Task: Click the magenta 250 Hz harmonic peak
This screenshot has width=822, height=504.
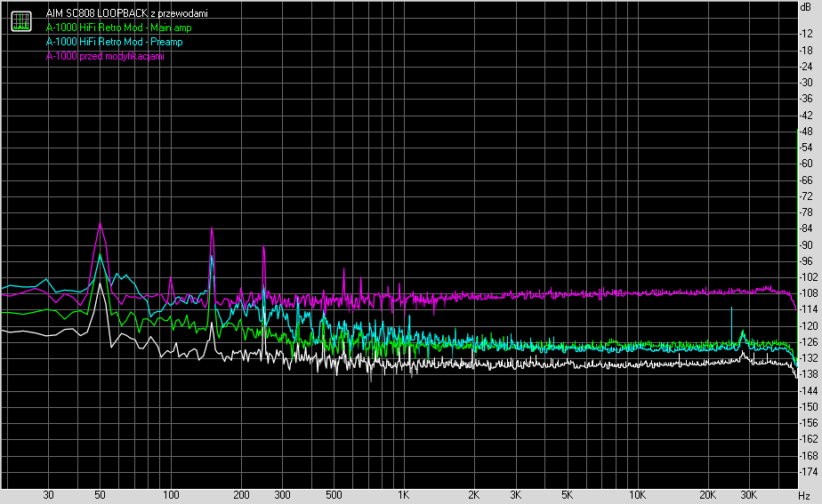Action: (263, 248)
